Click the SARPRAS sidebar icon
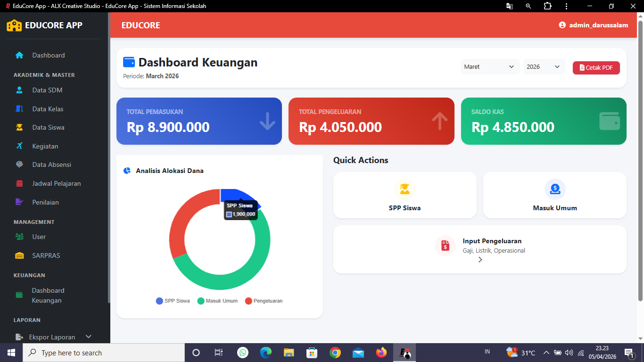This screenshot has width=644, height=362. (x=20, y=255)
